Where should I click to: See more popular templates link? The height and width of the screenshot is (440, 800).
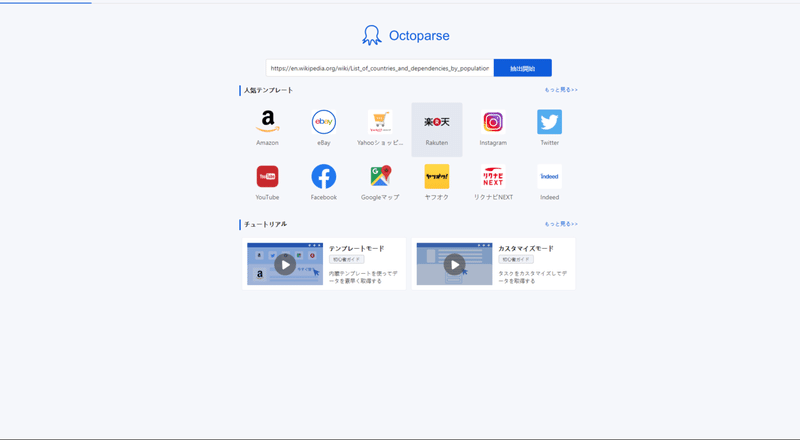point(561,90)
